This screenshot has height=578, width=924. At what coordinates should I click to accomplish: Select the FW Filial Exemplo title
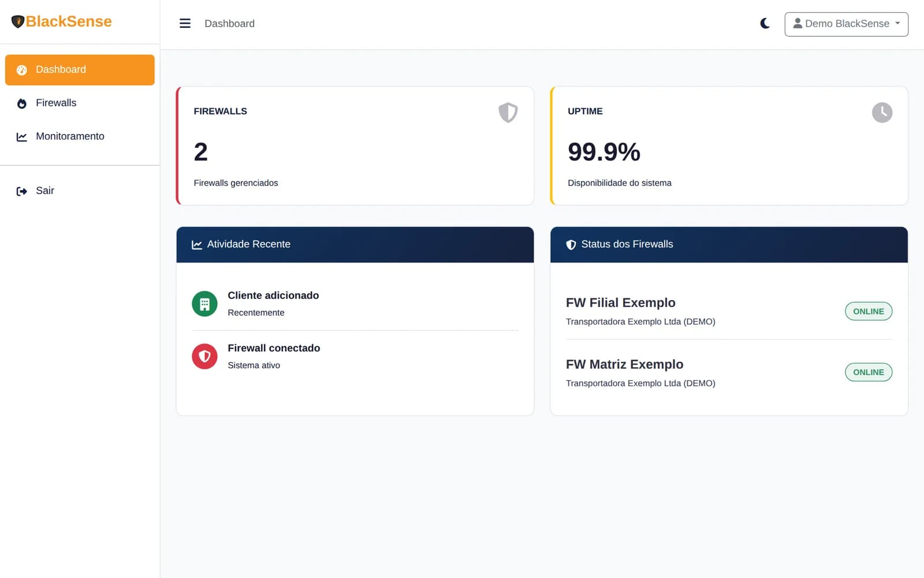tap(620, 303)
